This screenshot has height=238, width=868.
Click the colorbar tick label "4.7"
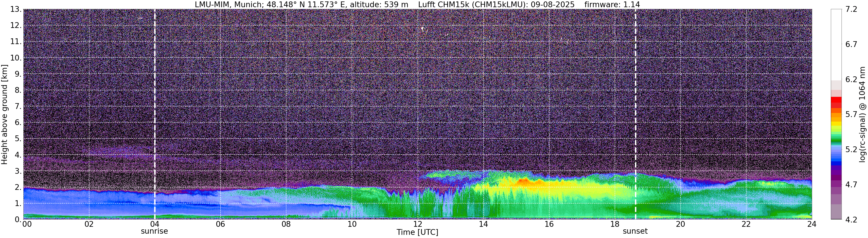point(851,185)
